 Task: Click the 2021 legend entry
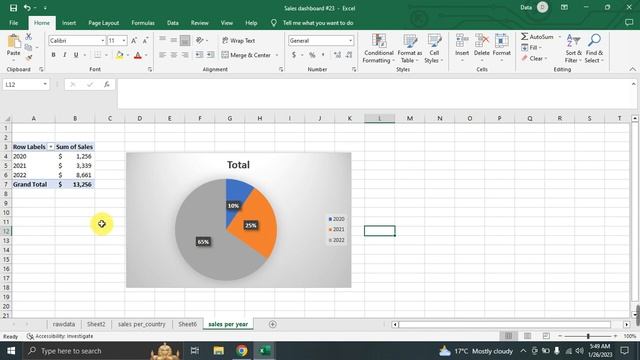[337, 229]
